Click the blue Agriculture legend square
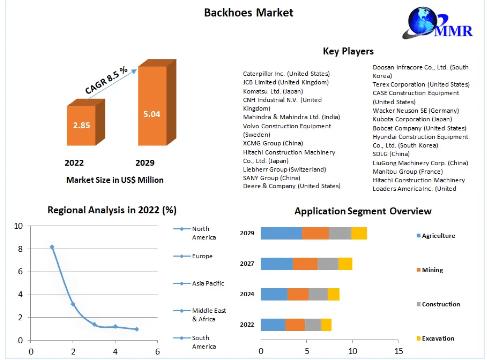 point(419,236)
